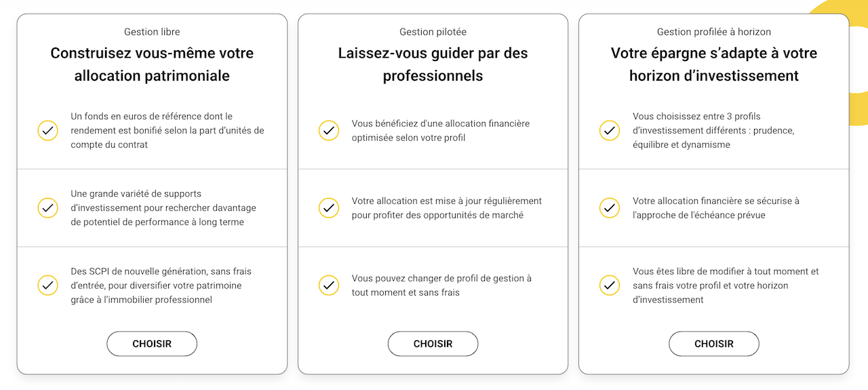Click checkmark icon beside fonds en euros feature

47,130
